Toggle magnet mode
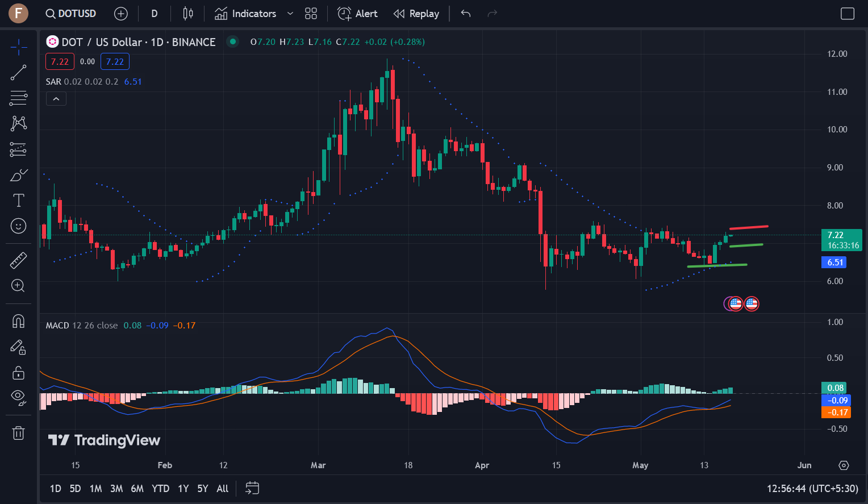868x504 pixels. 18,322
